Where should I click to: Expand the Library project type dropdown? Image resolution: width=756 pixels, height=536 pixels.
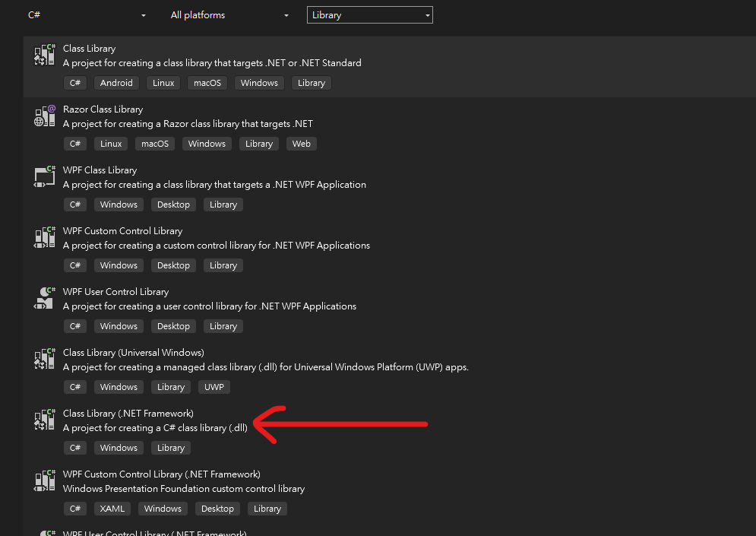[x=369, y=15]
